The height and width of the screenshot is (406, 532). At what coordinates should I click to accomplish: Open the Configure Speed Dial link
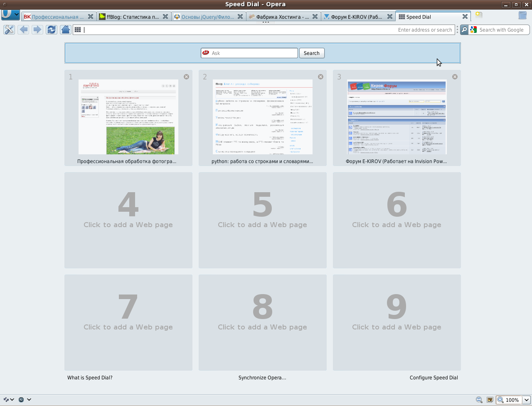tap(433, 378)
